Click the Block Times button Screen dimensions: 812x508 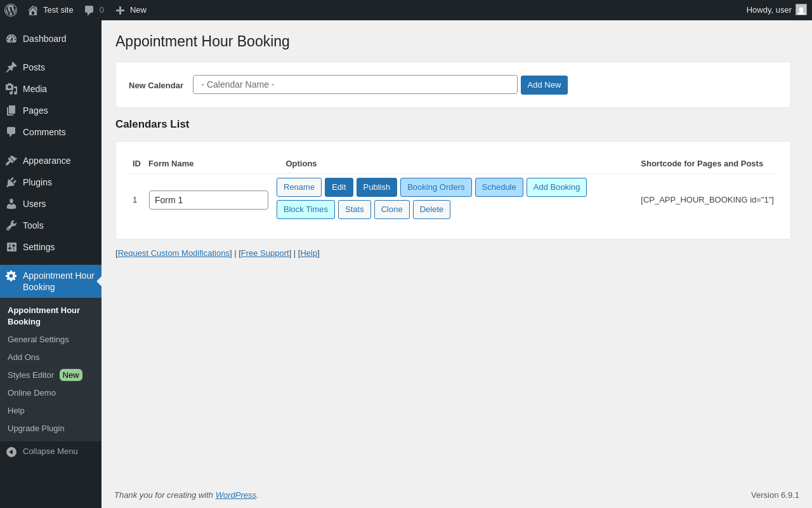306,210
